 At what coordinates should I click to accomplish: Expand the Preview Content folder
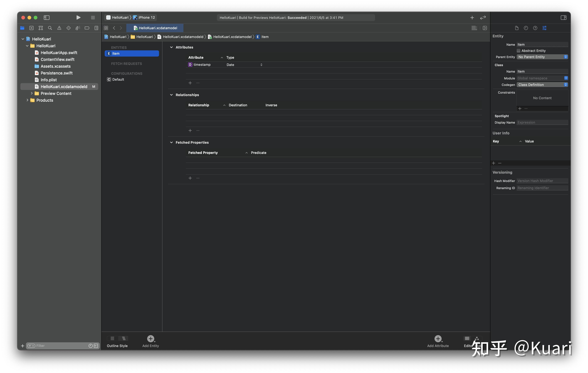[x=32, y=93]
